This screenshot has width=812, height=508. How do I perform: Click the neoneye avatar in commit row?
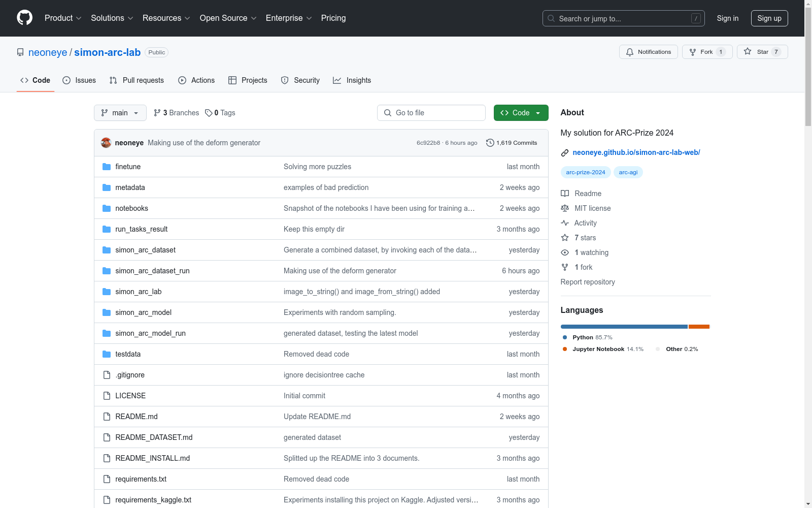click(106, 143)
